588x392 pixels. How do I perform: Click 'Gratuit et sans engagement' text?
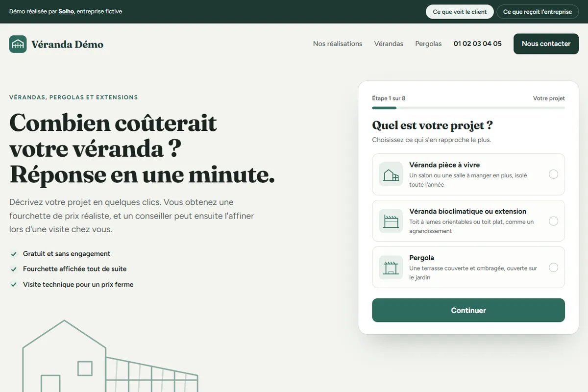67,254
